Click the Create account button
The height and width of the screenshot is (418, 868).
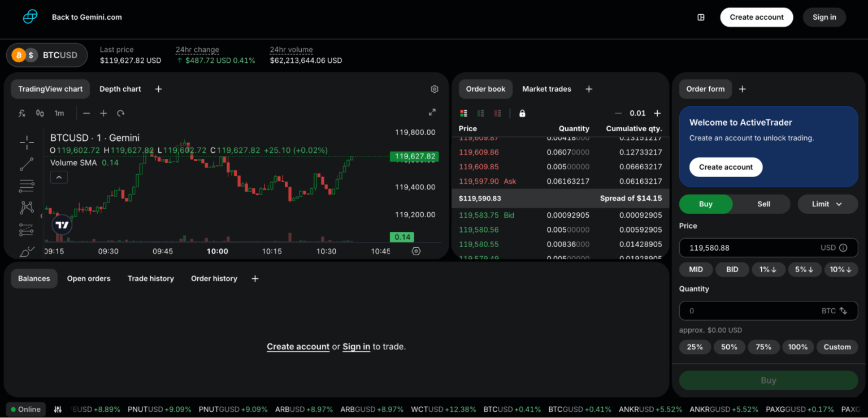757,17
